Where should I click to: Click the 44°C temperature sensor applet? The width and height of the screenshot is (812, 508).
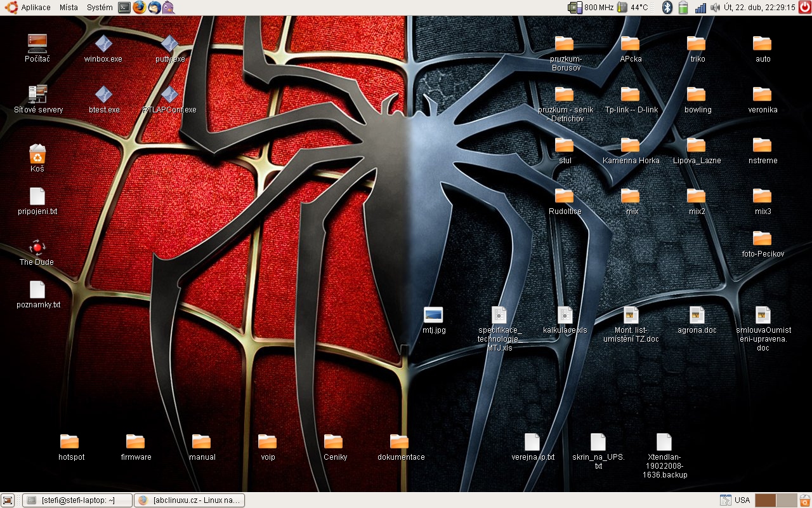pyautogui.click(x=632, y=8)
